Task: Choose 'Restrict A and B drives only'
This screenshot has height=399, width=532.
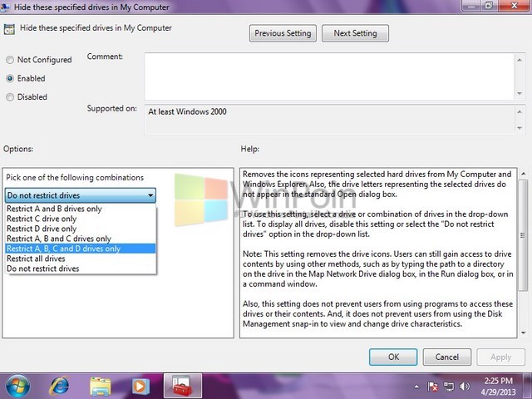Action: click(81, 209)
